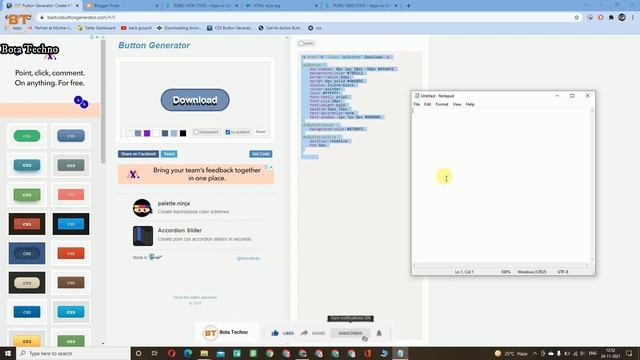This screenshot has height=360, width=640.
Task: Click the green CSS button sample thumbnail
Action: coord(27,136)
